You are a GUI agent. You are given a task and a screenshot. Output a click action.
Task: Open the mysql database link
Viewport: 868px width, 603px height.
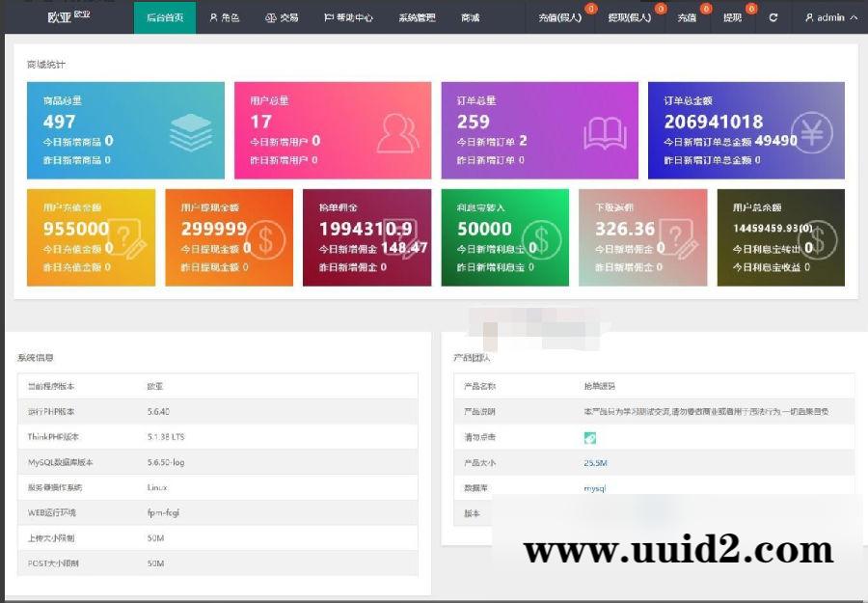pos(595,488)
